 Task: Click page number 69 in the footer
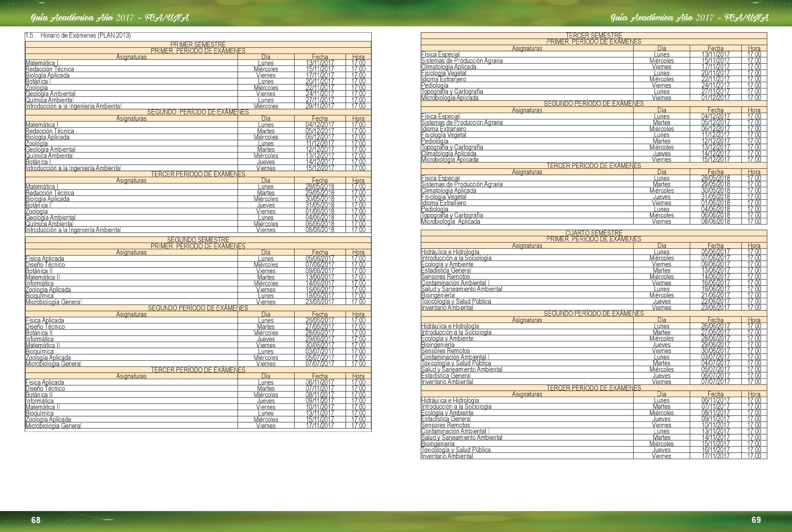(756, 520)
